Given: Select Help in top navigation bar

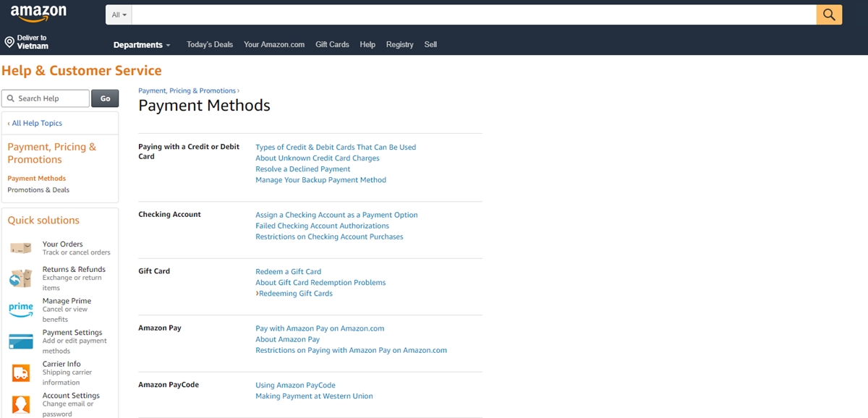Looking at the screenshot, I should 367,44.
